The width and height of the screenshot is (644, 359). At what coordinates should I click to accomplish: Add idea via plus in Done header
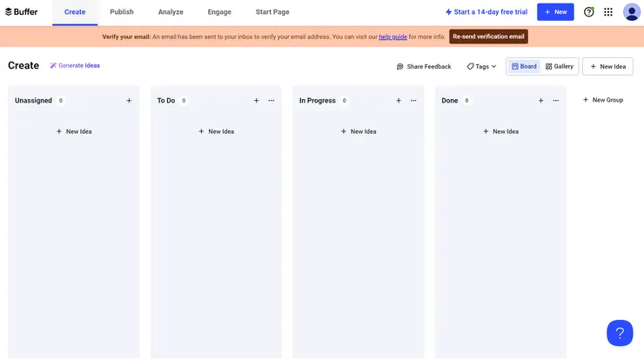pos(541,101)
